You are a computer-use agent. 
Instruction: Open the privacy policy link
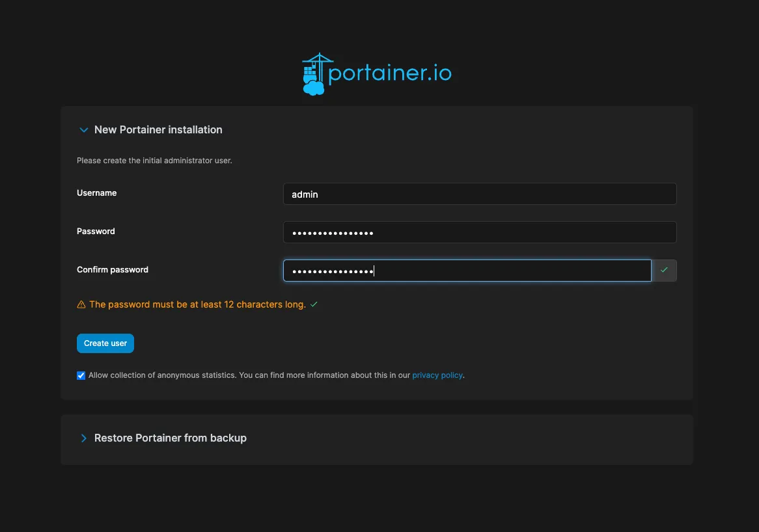pos(437,375)
